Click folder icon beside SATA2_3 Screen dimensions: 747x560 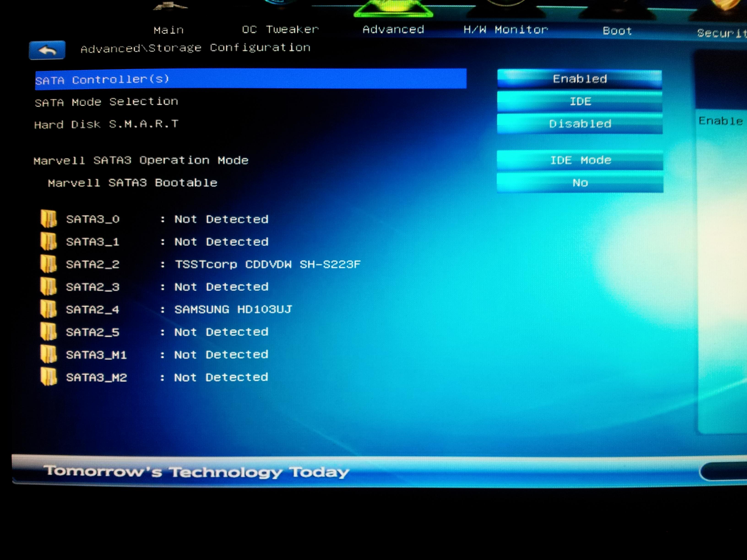(48, 287)
